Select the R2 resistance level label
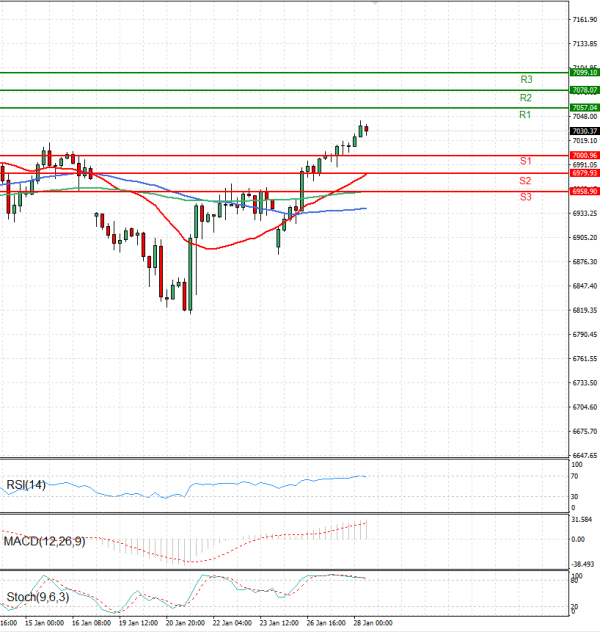The height and width of the screenshot is (632, 600). 526,98
